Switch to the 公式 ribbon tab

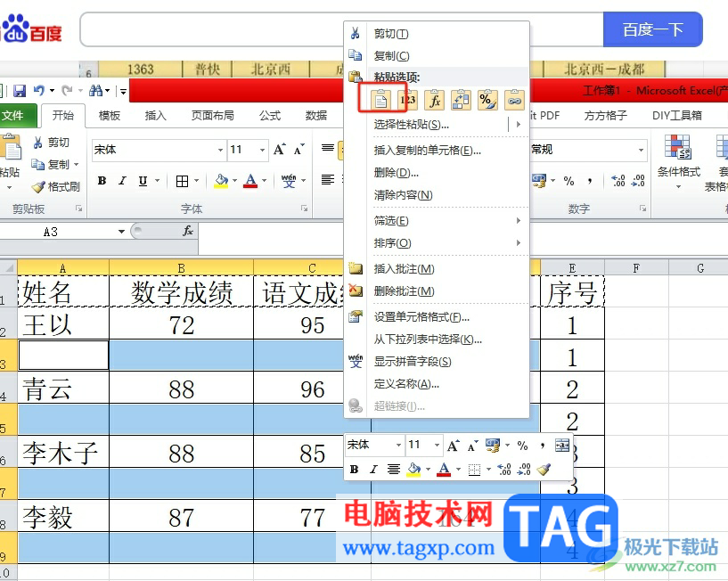coord(270,115)
